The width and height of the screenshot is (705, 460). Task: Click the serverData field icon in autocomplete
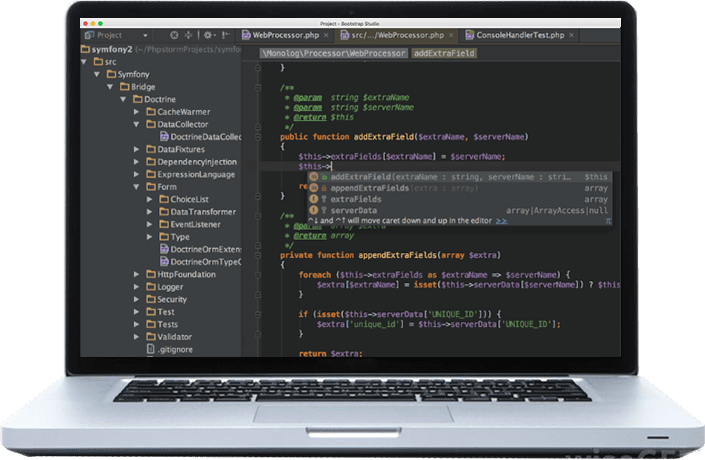[x=313, y=211]
